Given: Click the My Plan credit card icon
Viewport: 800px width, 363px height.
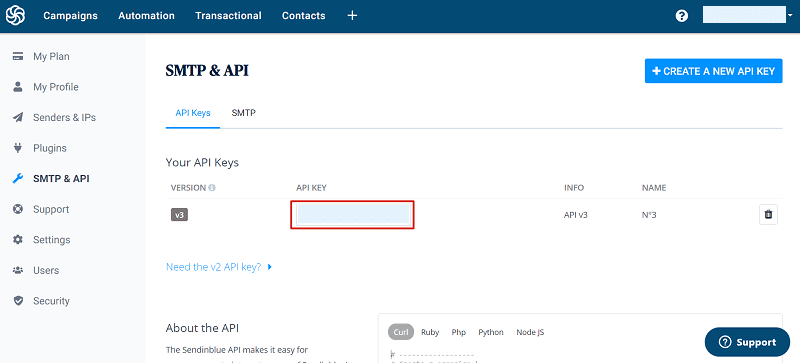Looking at the screenshot, I should [18, 56].
